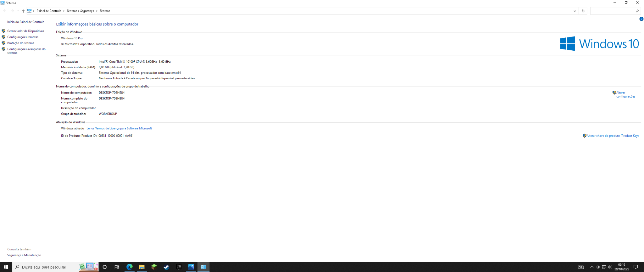Viewport: 644px width, 272px height.
Task: Navigate to Sistema e Segurança breadcrumb
Action: tap(80, 11)
